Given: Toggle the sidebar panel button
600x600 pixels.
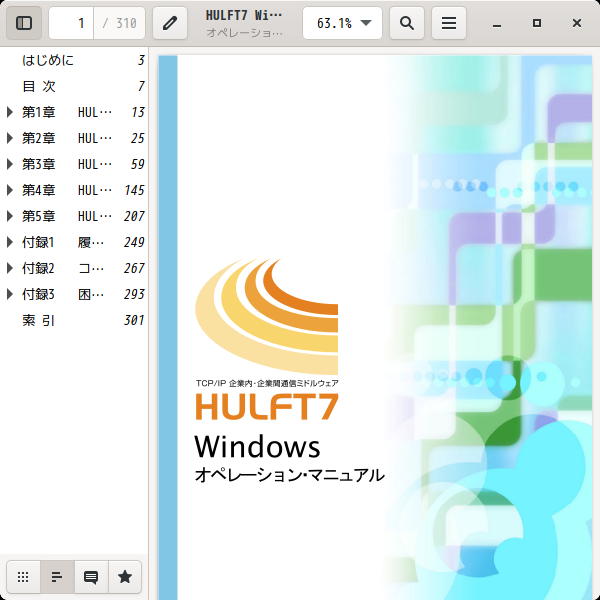Looking at the screenshot, I should tap(24, 23).
